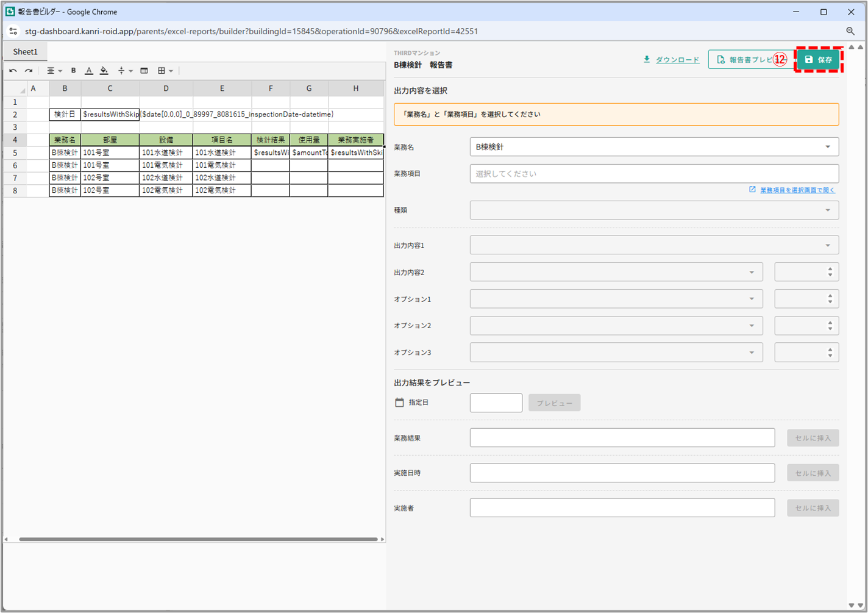Click the 使用量 header cell
The height and width of the screenshot is (613, 868).
point(309,140)
